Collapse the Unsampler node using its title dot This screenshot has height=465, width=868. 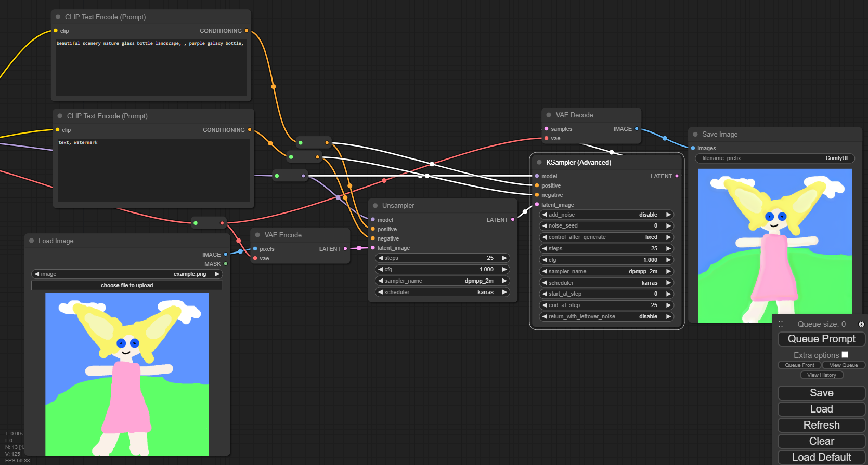375,206
